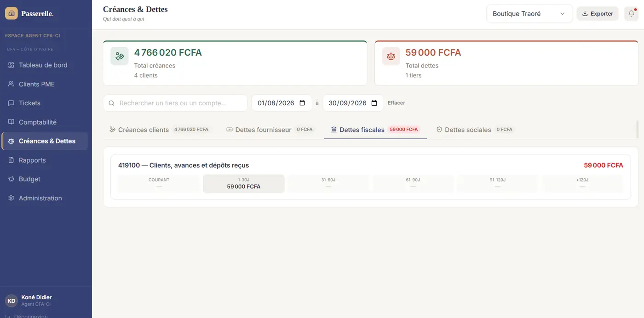
Task: Click account row title 419100 — Clients, avances et dépôts reçus
Action: pos(184,165)
